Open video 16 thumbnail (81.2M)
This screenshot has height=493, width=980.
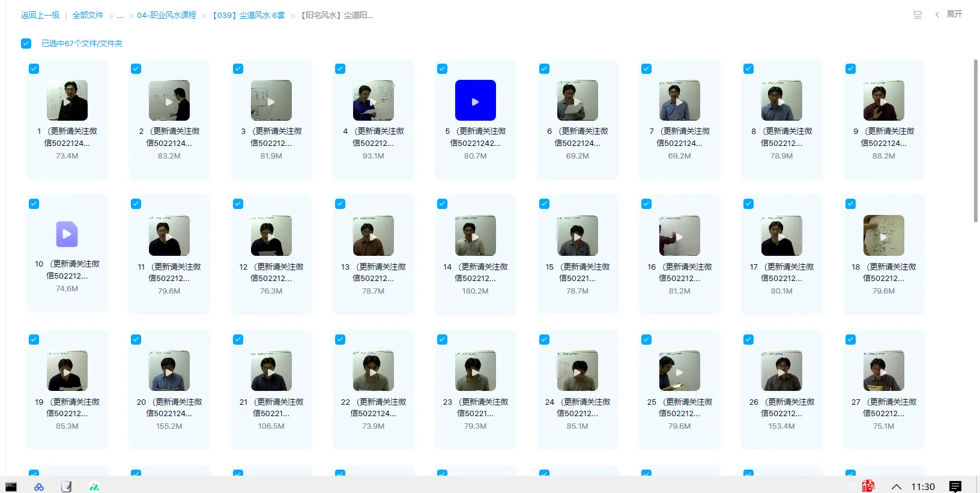click(x=680, y=235)
